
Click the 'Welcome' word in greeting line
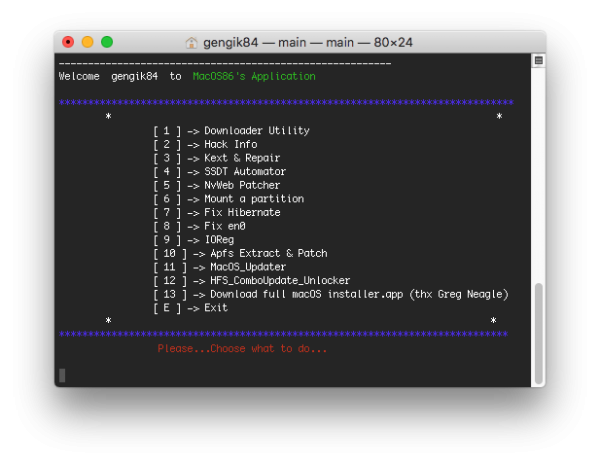pyautogui.click(x=79, y=77)
